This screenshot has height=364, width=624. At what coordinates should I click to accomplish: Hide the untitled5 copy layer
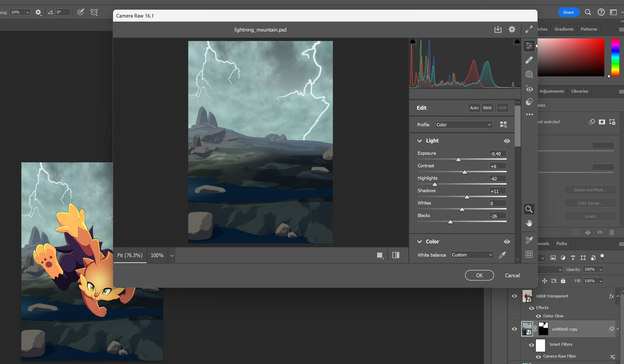pos(514,329)
